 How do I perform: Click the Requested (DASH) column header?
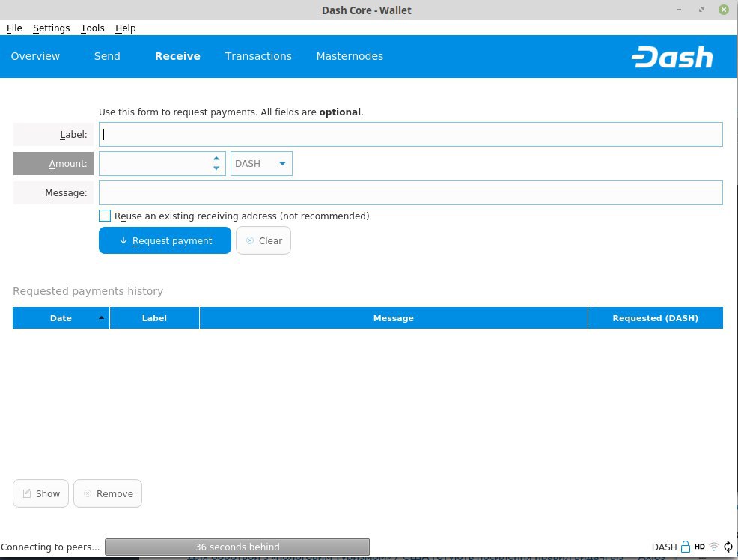pyautogui.click(x=655, y=318)
